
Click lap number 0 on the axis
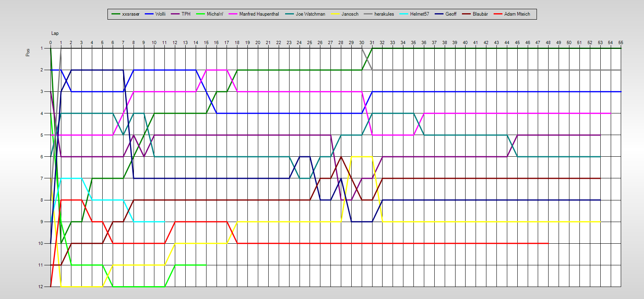(51, 42)
